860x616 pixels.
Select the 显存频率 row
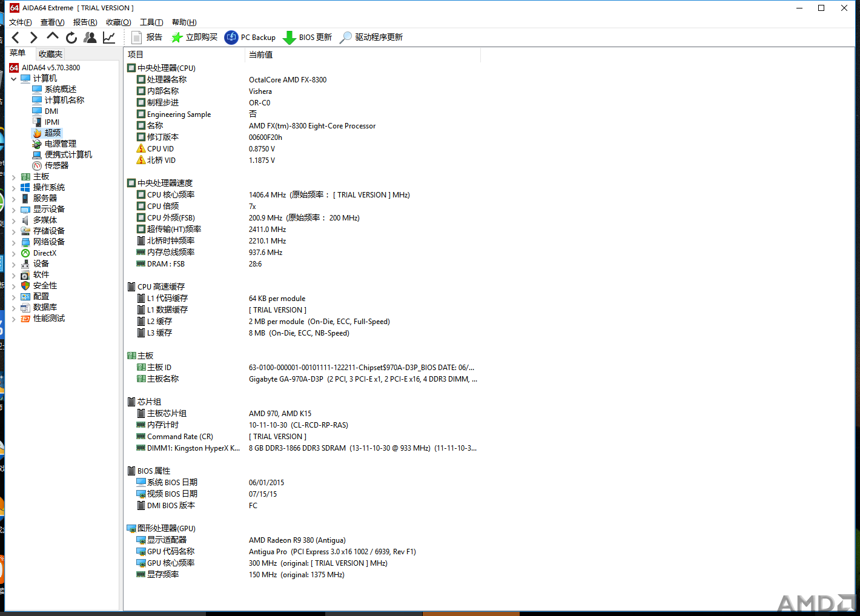click(x=303, y=574)
